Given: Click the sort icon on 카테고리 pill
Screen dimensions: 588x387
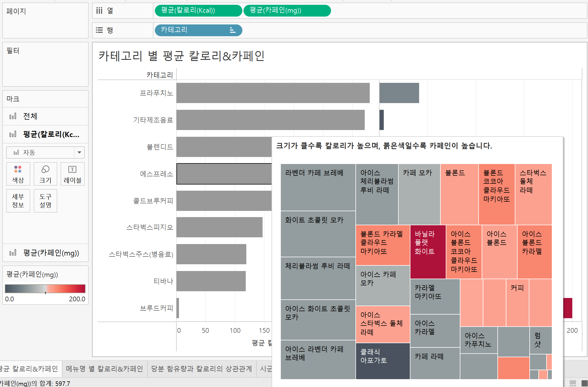Looking at the screenshot, I should 232,30.
